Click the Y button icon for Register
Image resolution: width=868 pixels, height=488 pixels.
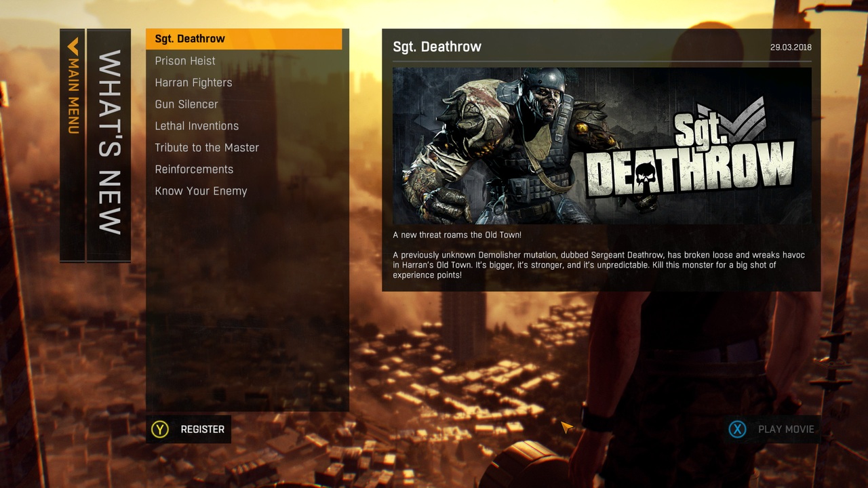coord(160,429)
